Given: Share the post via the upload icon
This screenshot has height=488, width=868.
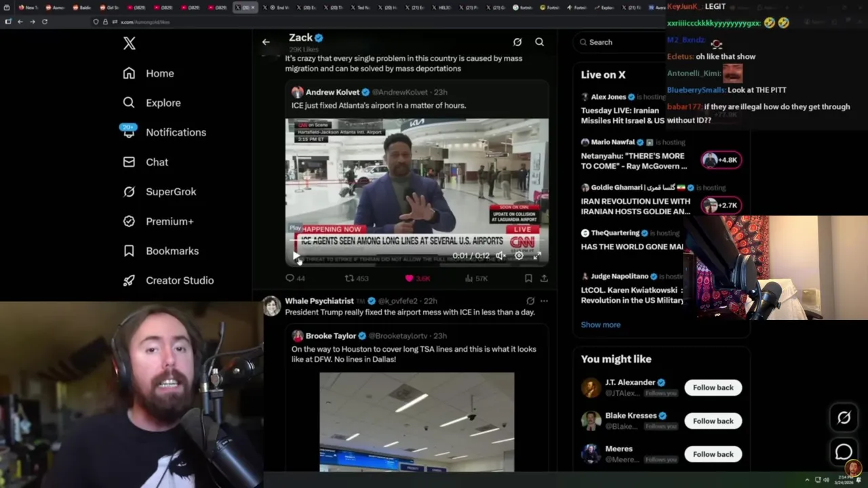Looking at the screenshot, I should click(x=544, y=278).
